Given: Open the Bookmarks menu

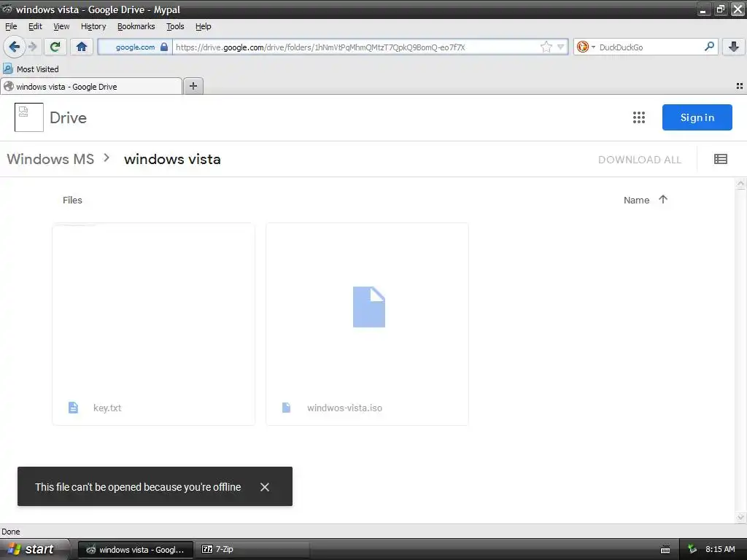Looking at the screenshot, I should (x=136, y=26).
